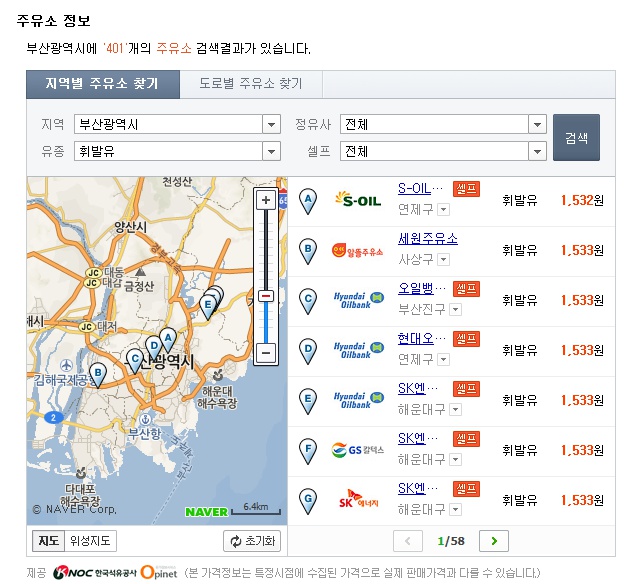
Task: Click list pin C for 오일뱅 station
Action: click(x=308, y=301)
